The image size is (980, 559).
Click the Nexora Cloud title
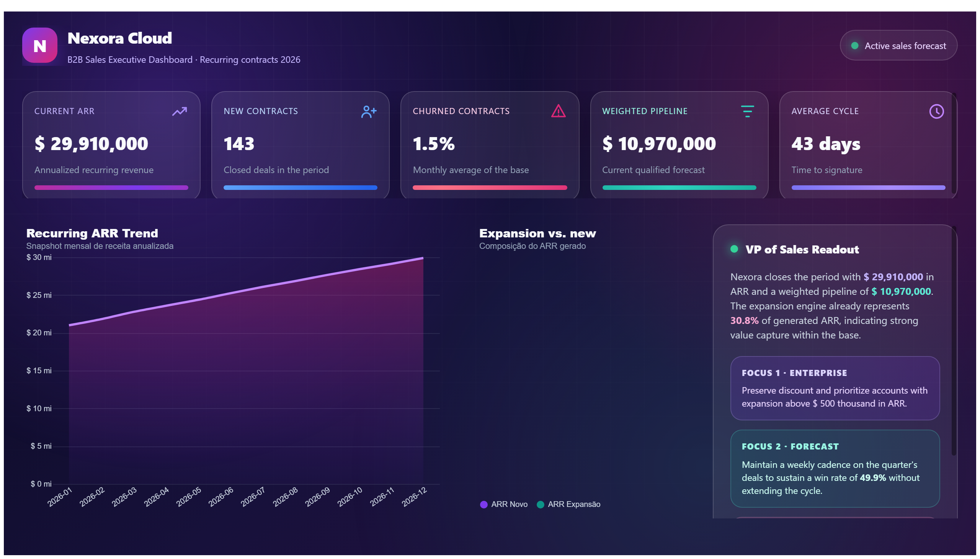pyautogui.click(x=120, y=38)
